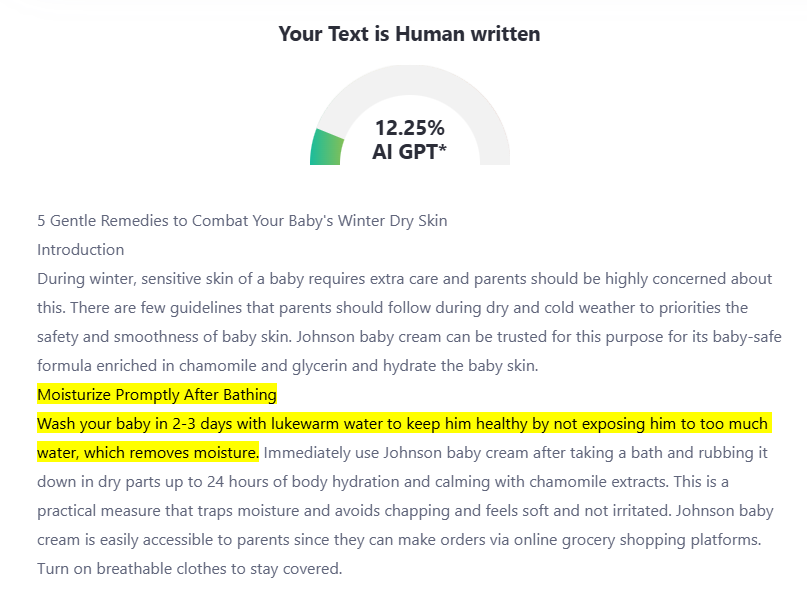Screen dimensions: 807x590
Task: Click the 12.25% score value
Action: pyautogui.click(x=409, y=128)
